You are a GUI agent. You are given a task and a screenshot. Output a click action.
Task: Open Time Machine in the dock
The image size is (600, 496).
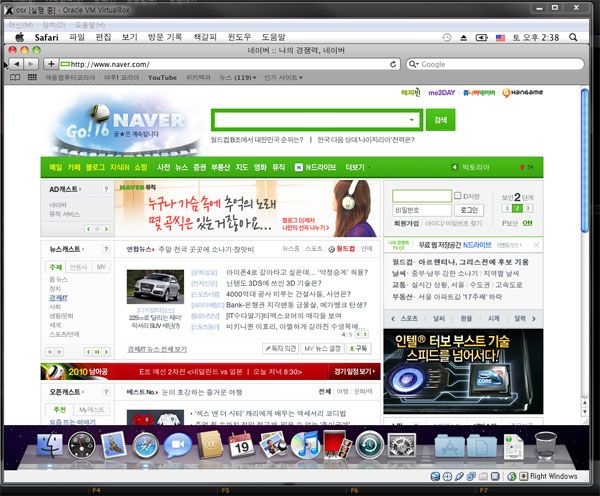click(369, 445)
